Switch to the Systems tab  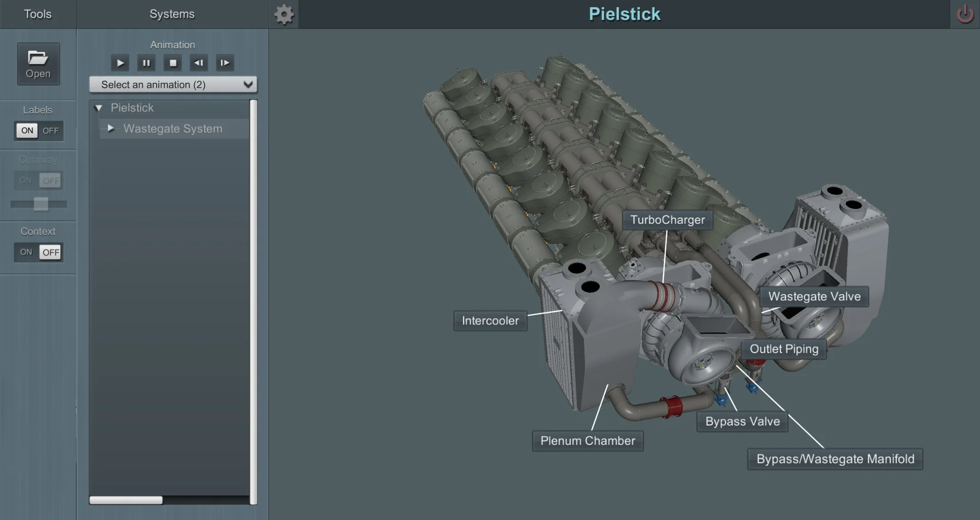point(172,14)
